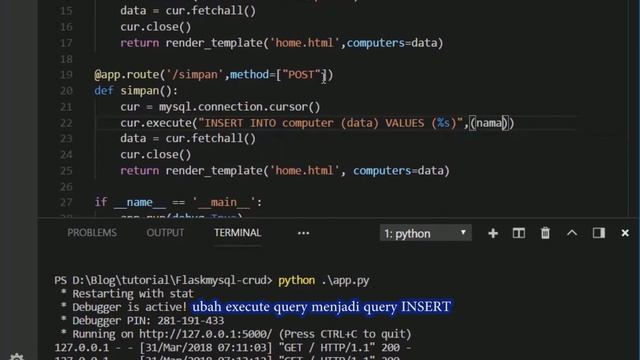Click 'data = cur.fetchall()' on line 15
The width and height of the screenshot is (640, 360).
click(x=188, y=11)
